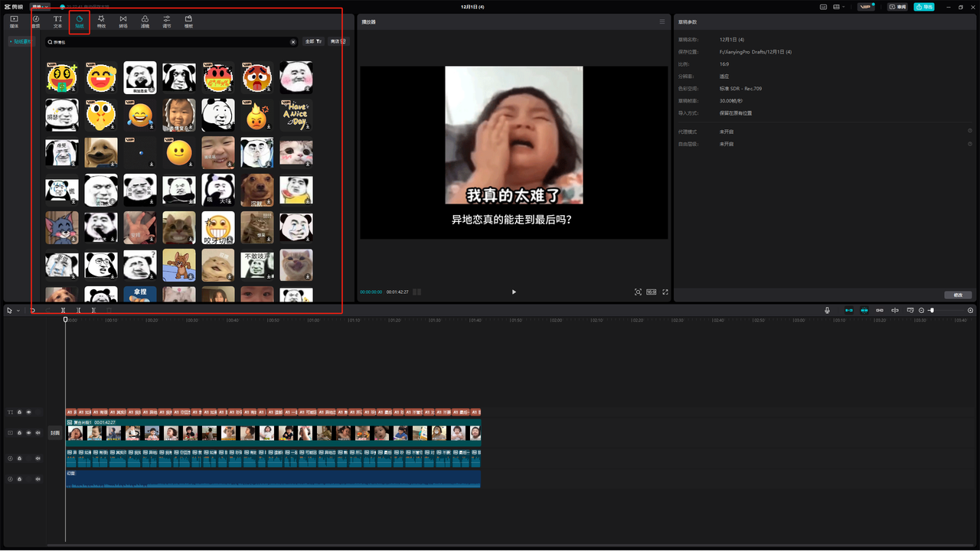Image resolution: width=980 pixels, height=551 pixels.
Task: Switch to the 音频 (Audio) tab
Action: [35, 21]
